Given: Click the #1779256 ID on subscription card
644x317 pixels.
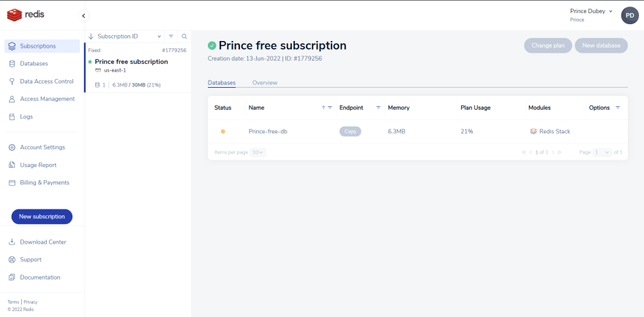Looking at the screenshot, I should click(x=174, y=51).
